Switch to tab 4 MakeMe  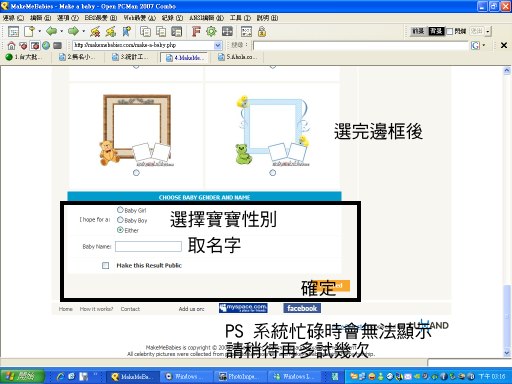(186, 57)
